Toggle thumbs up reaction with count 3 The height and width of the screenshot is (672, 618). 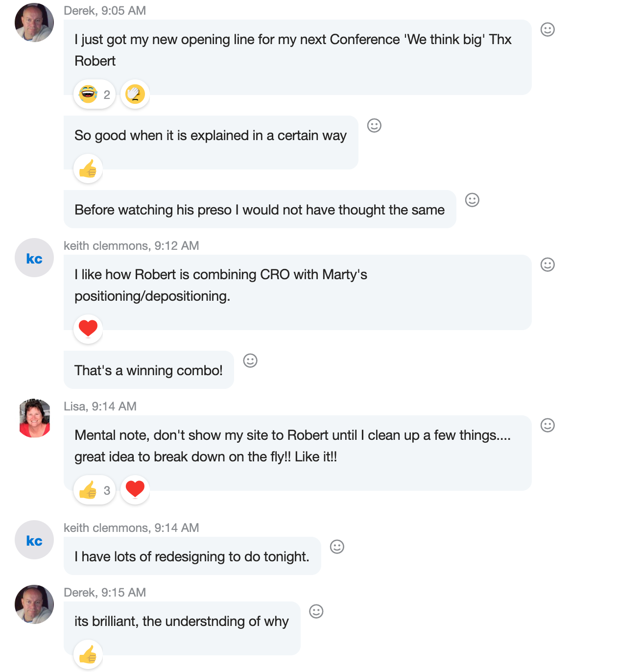(95, 490)
